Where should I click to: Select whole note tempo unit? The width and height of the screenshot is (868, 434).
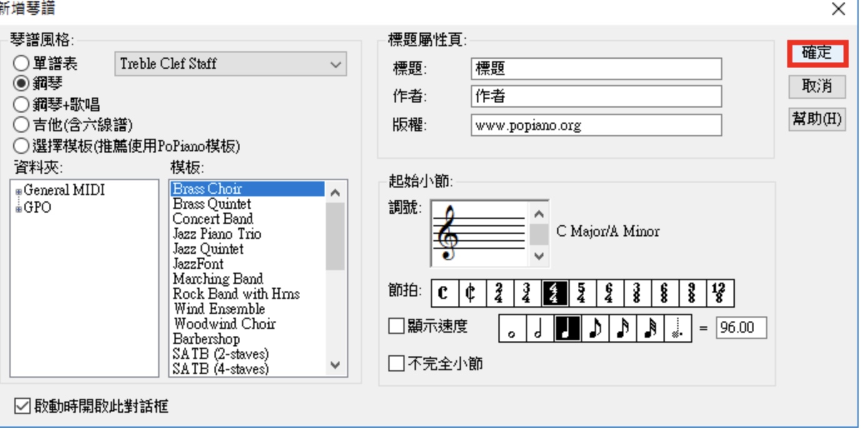(513, 328)
